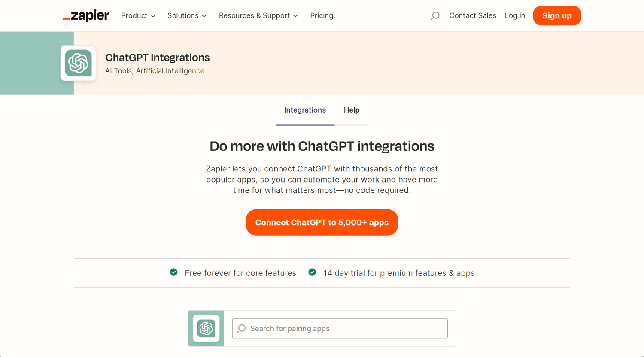The image size is (644, 357).
Task: Expand the Product menu
Action: click(x=138, y=16)
